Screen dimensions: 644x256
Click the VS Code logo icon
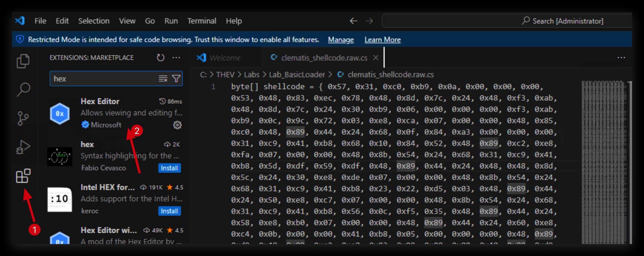(x=20, y=21)
